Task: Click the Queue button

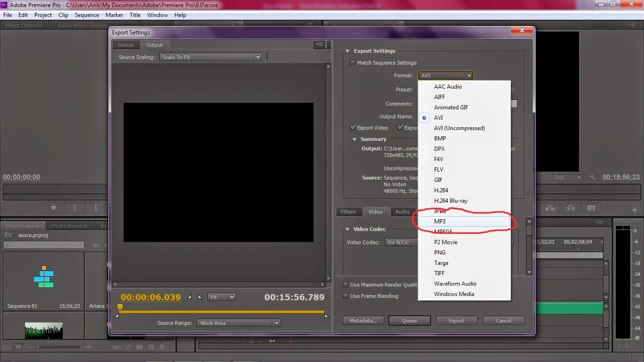Action: pyautogui.click(x=410, y=321)
